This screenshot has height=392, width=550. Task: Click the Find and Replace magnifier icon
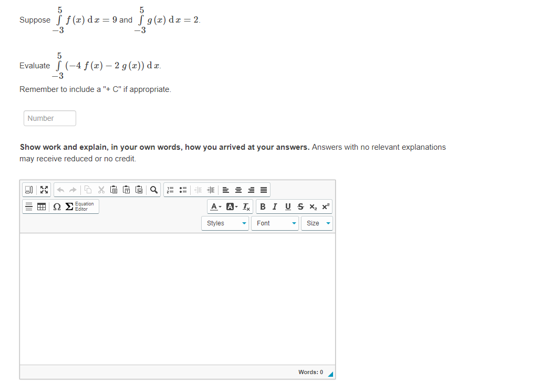pyautogui.click(x=153, y=190)
